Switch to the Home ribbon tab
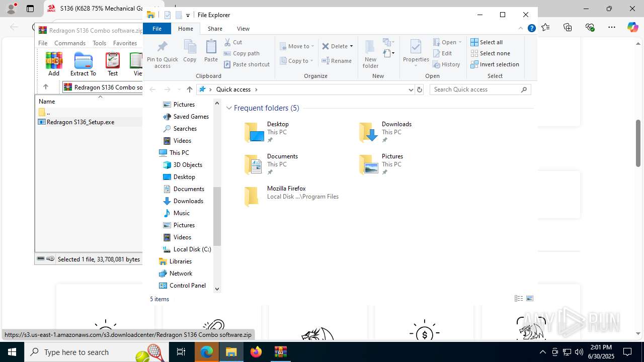644x362 pixels. pyautogui.click(x=185, y=29)
